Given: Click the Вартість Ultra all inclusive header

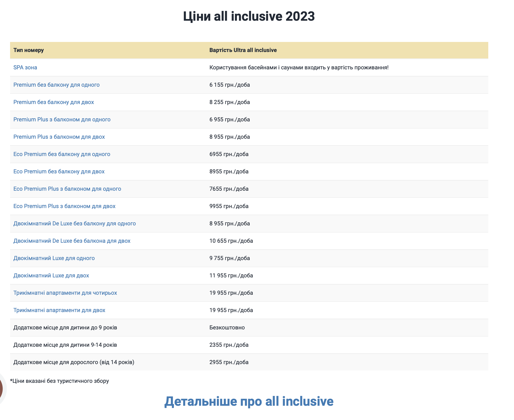Looking at the screenshot, I should point(243,50).
